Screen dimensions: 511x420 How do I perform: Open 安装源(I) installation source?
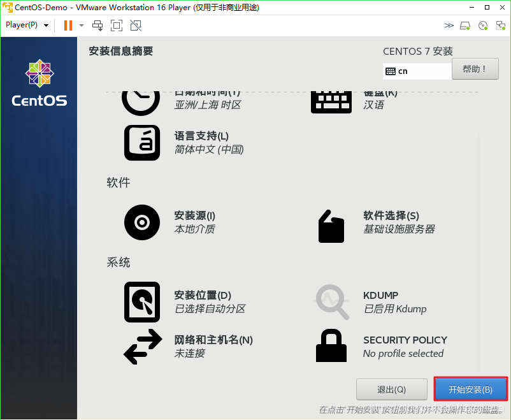(194, 215)
